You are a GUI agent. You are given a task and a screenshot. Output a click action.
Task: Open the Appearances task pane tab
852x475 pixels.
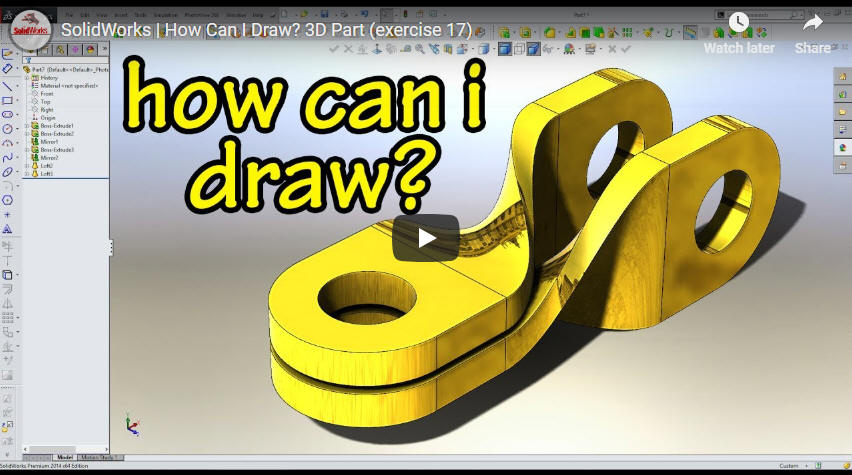click(842, 148)
